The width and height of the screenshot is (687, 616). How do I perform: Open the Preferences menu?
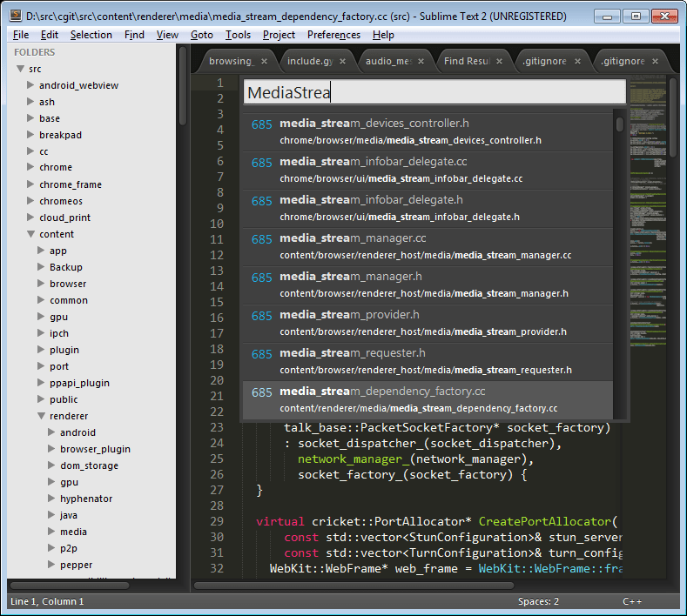point(333,35)
